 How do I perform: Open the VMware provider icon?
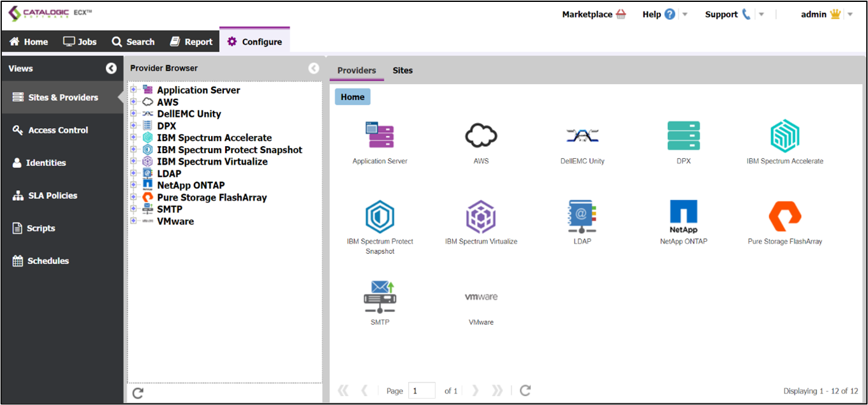coord(481,297)
